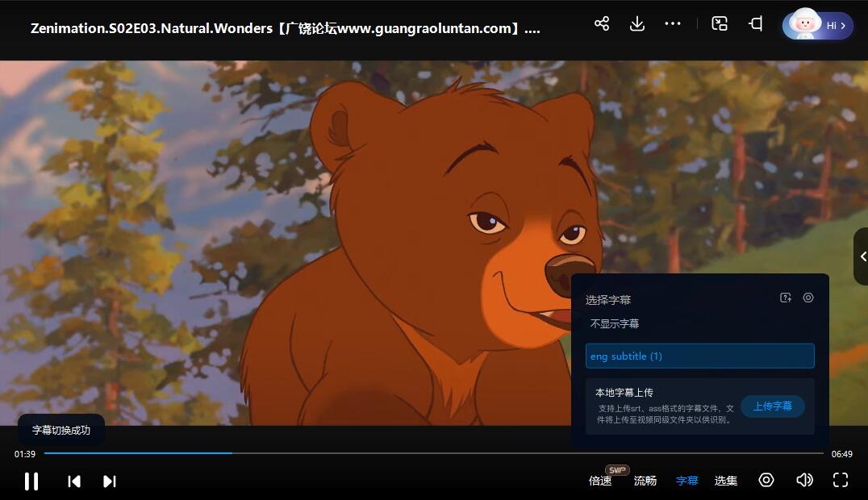Open subtitle settings in 选择字幕 panel
Viewport: 868px width, 500px height.
[x=808, y=298]
